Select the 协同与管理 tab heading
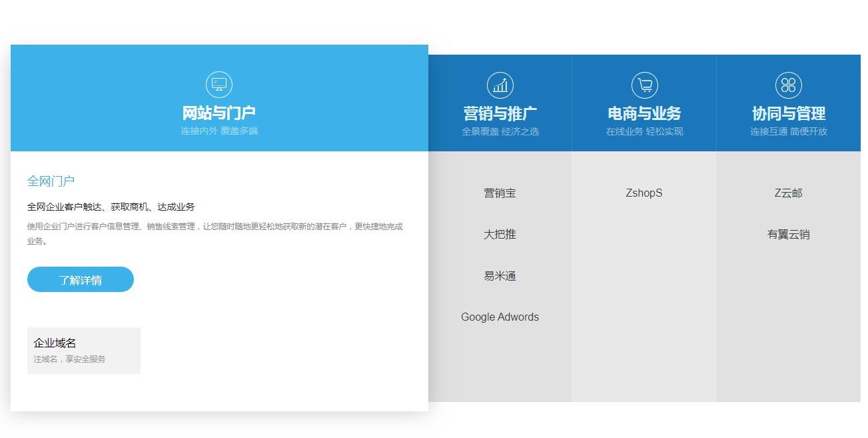This screenshot has width=868, height=438. point(788,113)
